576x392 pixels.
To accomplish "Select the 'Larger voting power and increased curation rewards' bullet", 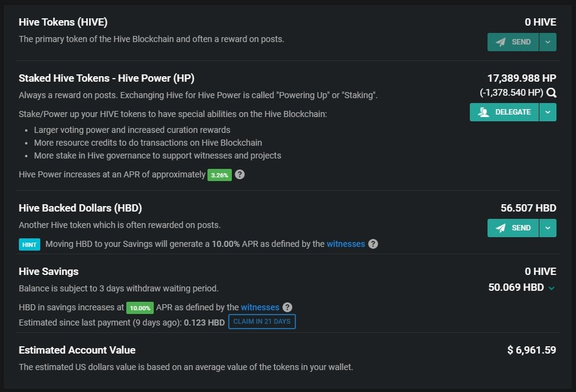I will [x=132, y=130].
